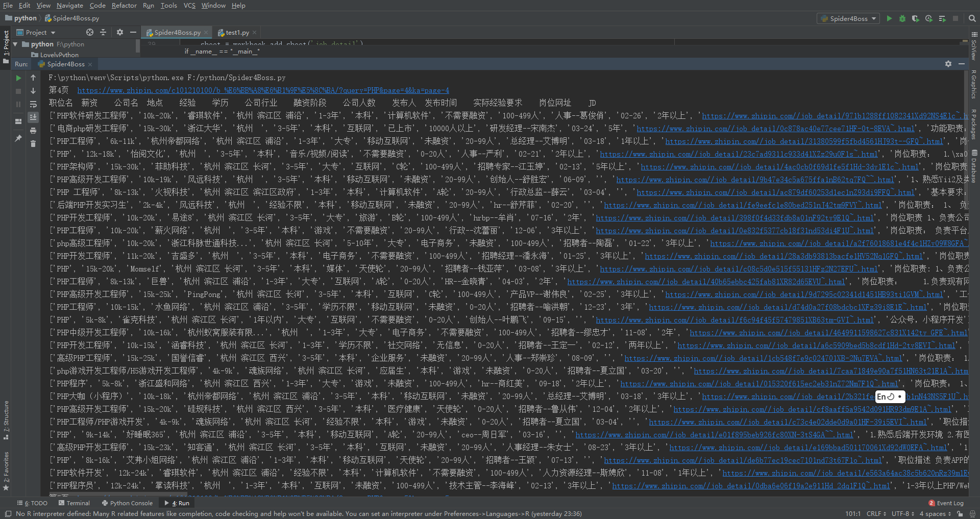Open Search Everywhere magnifier icon
Screen dimensions: 980x519
[972, 18]
